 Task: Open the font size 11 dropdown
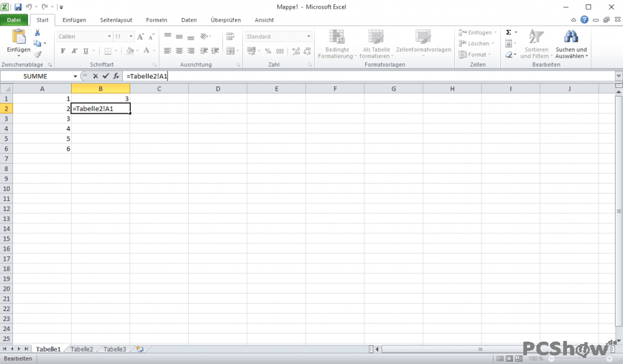131,37
